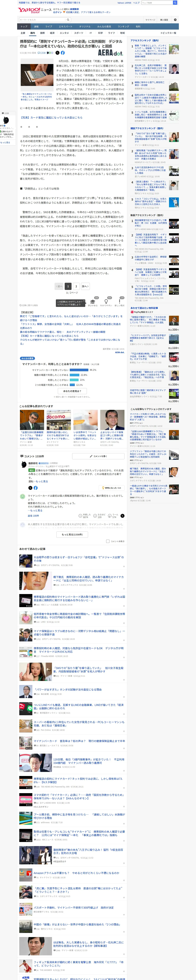Image resolution: width=196 pixels, height=980 pixels.
Task: Close the reaction prompt tooltip
Action: tap(84, 301)
